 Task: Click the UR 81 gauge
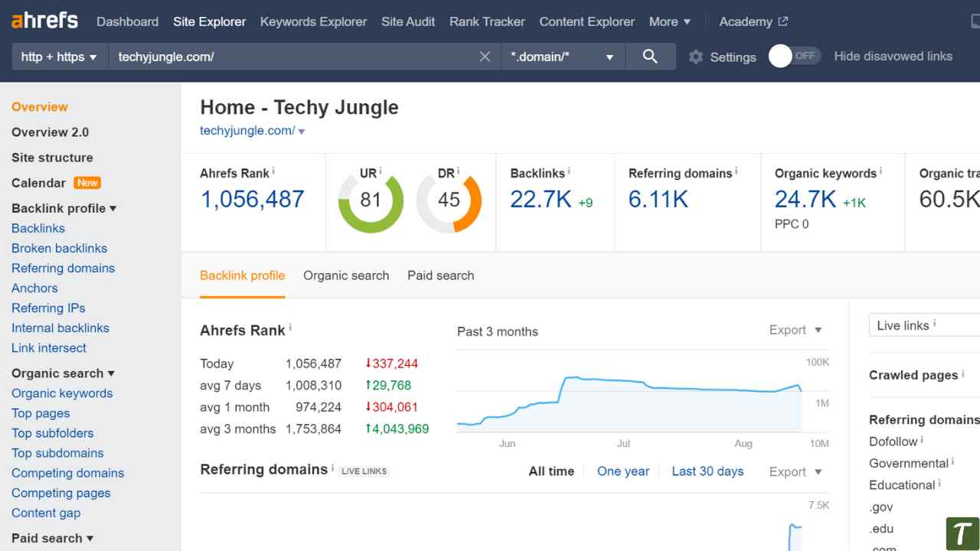(x=371, y=201)
